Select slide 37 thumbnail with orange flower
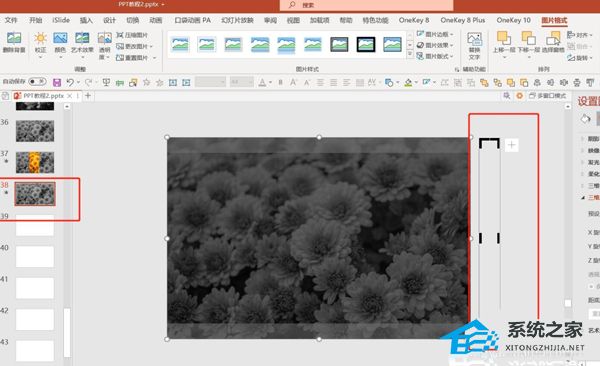This screenshot has width=600, height=366. point(35,162)
